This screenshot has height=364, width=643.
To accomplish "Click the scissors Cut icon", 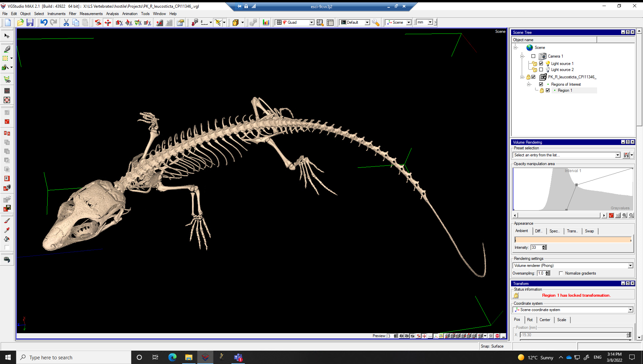I will point(66,22).
